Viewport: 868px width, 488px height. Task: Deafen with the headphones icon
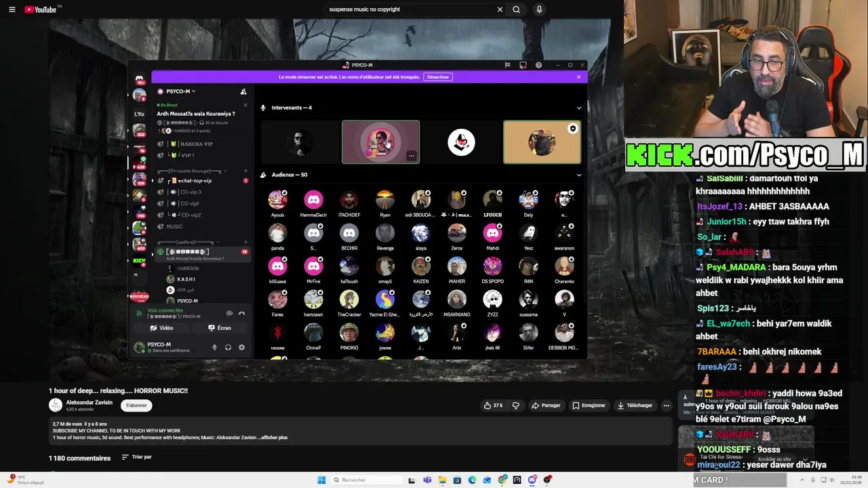(228, 348)
